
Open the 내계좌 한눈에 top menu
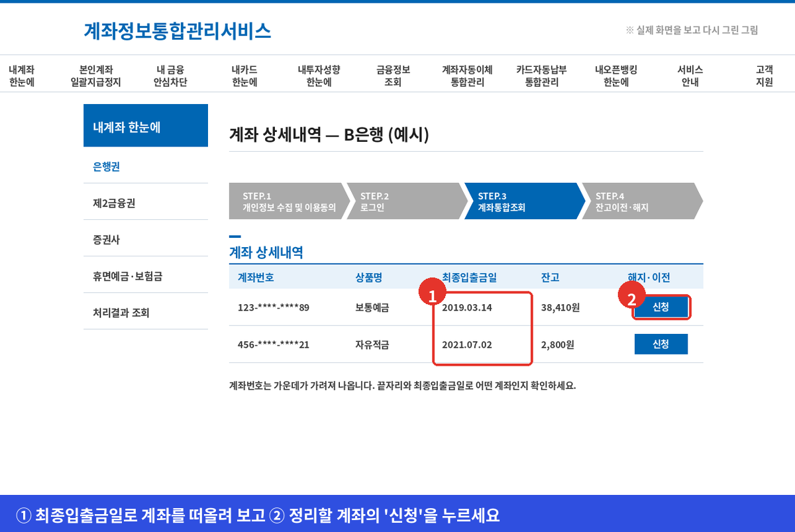(x=22, y=76)
